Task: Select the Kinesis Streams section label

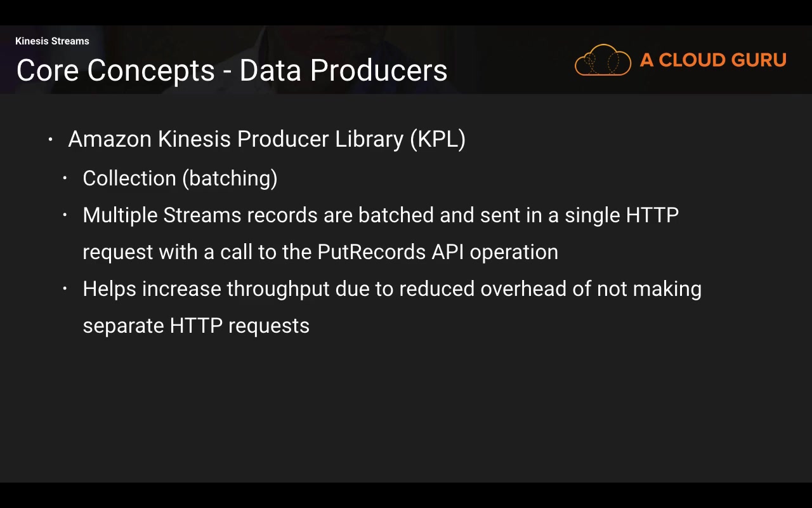Action: click(52, 41)
